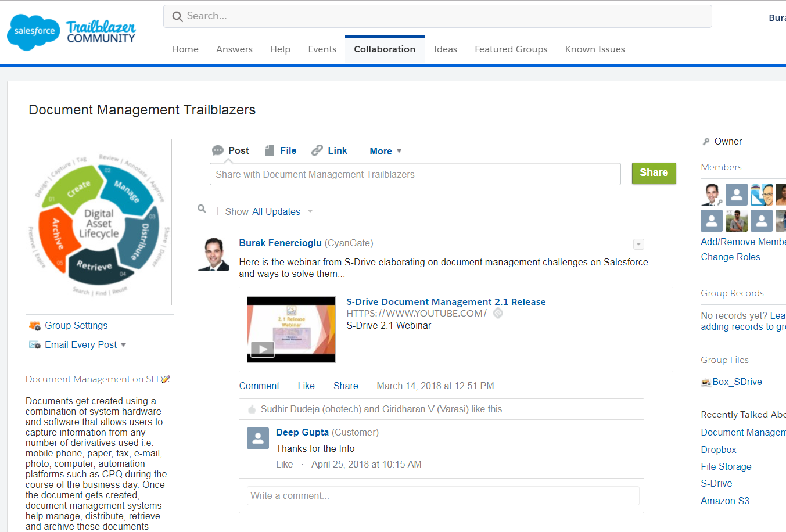
Task: Click the Email Every Post link
Action: [81, 345]
